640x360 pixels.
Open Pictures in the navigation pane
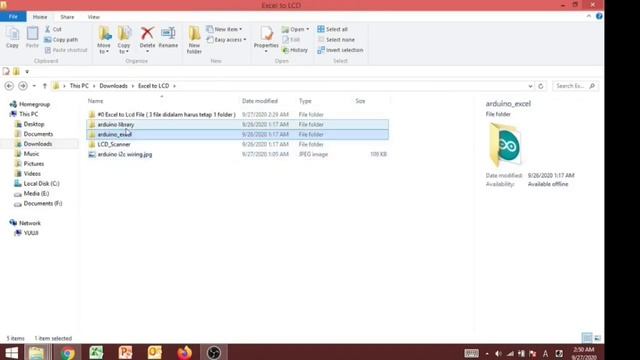pos(33,164)
